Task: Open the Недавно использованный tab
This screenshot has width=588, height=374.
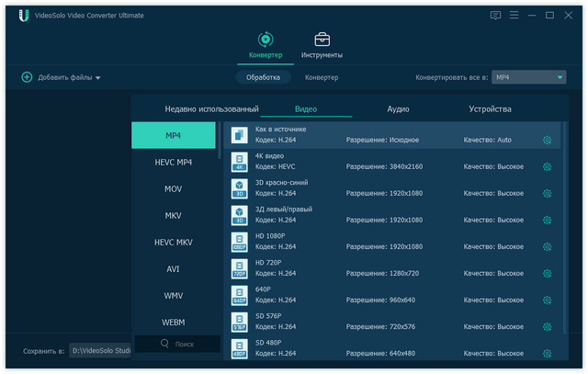Action: click(211, 109)
